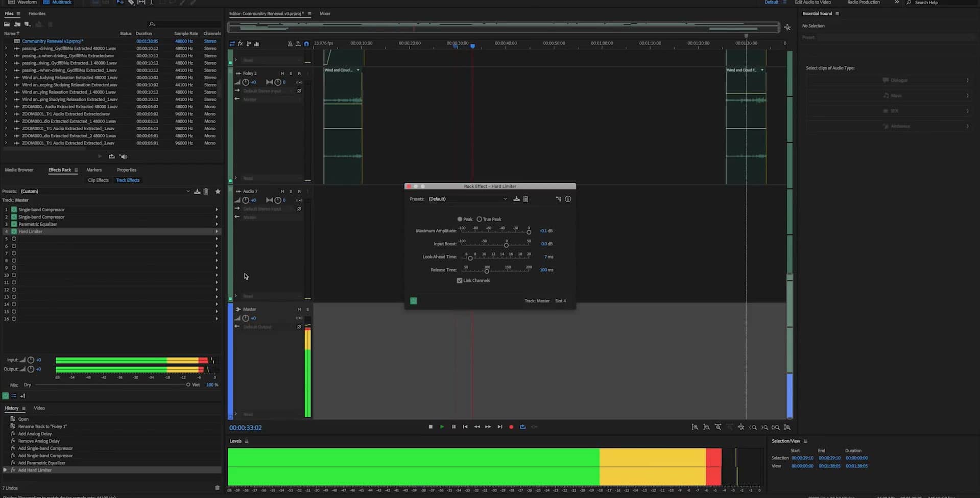Click the Dialogue button in Essential Sound
The height and width of the screenshot is (498, 980).
tap(900, 80)
